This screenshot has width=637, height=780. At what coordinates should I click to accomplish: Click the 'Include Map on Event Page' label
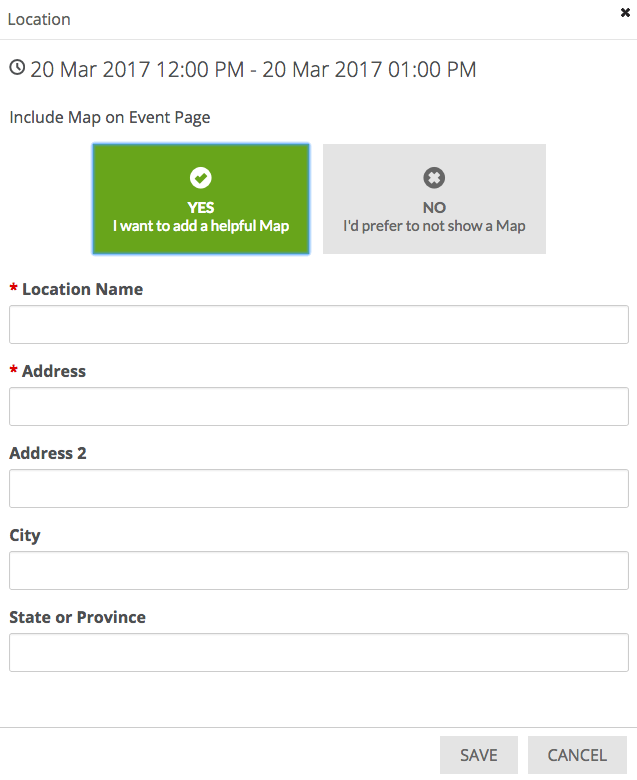(x=110, y=117)
